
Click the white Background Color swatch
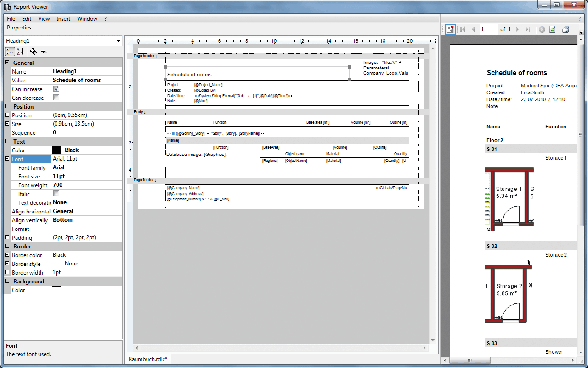57,290
